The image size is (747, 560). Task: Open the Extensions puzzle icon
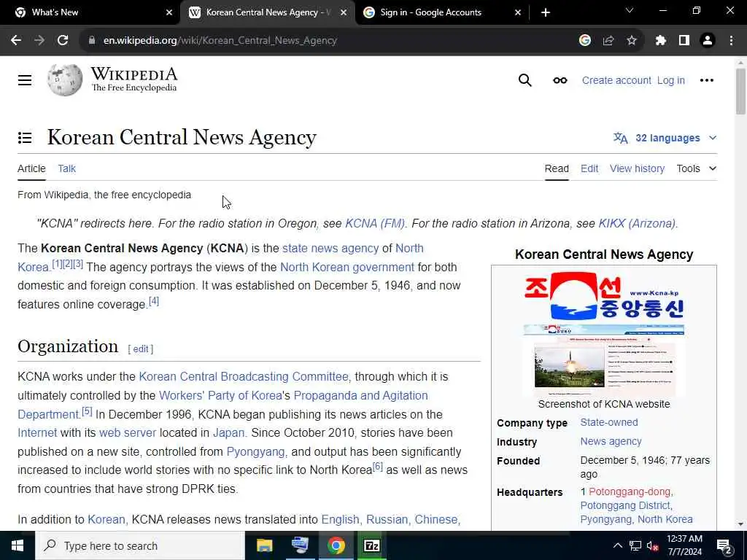tap(660, 41)
